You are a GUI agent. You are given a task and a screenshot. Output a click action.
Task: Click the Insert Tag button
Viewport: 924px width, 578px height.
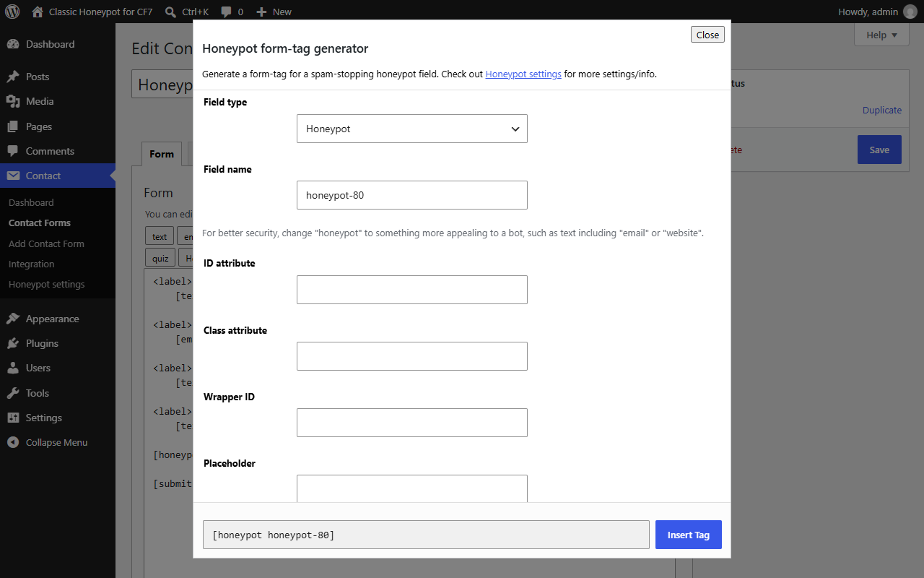(x=689, y=535)
